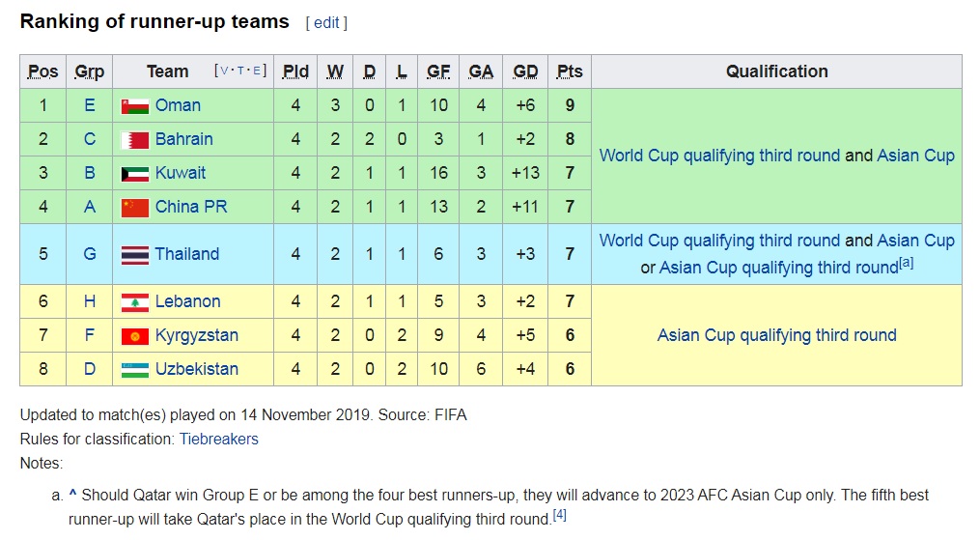
Task: Click the E (edit template) link
Action: [x=256, y=71]
